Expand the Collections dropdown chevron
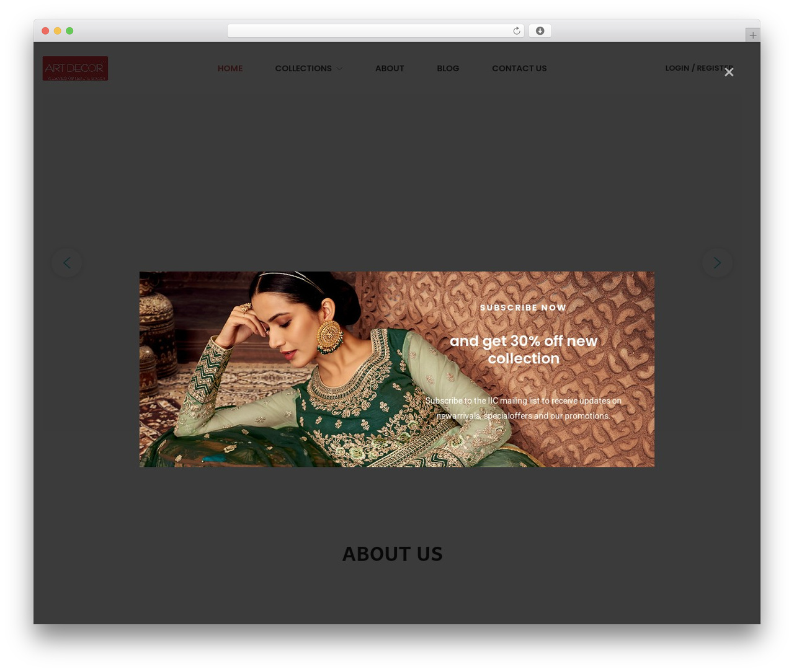The width and height of the screenshot is (794, 672). pyautogui.click(x=339, y=69)
